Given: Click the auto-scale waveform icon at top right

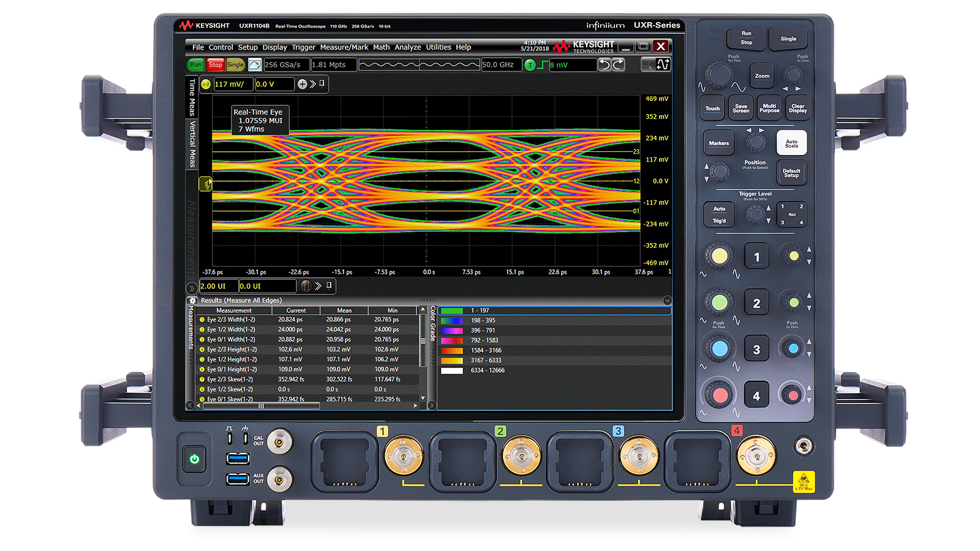Looking at the screenshot, I should (663, 64).
